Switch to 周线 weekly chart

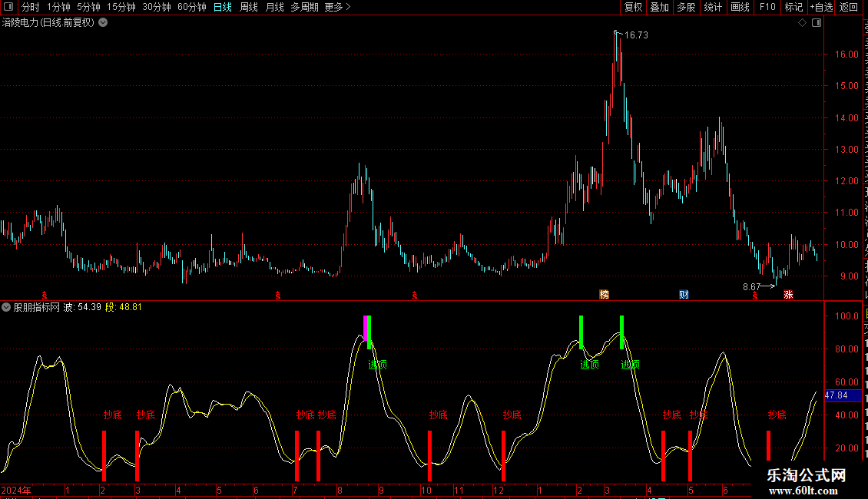click(249, 7)
